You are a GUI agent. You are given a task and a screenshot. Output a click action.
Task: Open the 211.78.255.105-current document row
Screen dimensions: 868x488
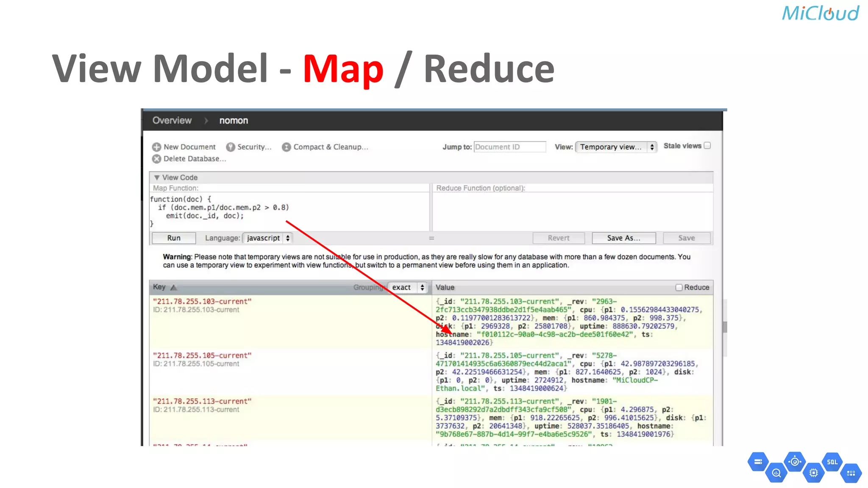202,356
